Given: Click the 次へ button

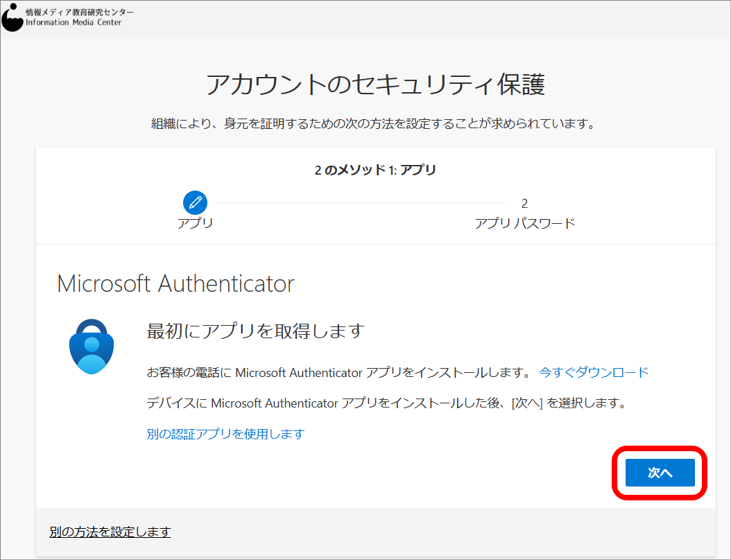Looking at the screenshot, I should pos(660,473).
